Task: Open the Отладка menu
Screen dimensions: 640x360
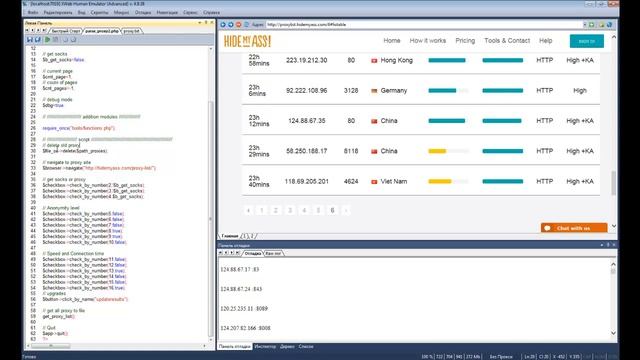Action: [143, 13]
